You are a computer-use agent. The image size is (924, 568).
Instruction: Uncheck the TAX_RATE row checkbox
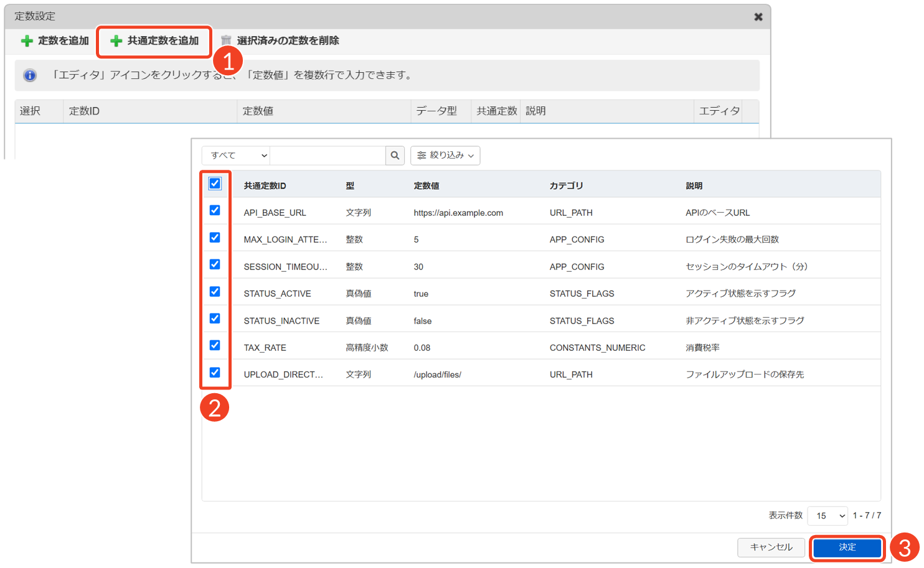pyautogui.click(x=215, y=345)
